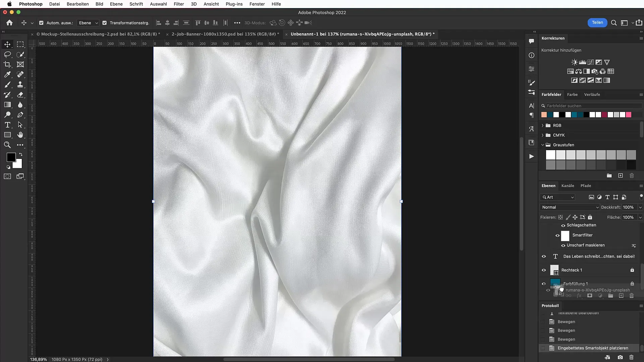Select the Healing Brush tool

coord(20,74)
